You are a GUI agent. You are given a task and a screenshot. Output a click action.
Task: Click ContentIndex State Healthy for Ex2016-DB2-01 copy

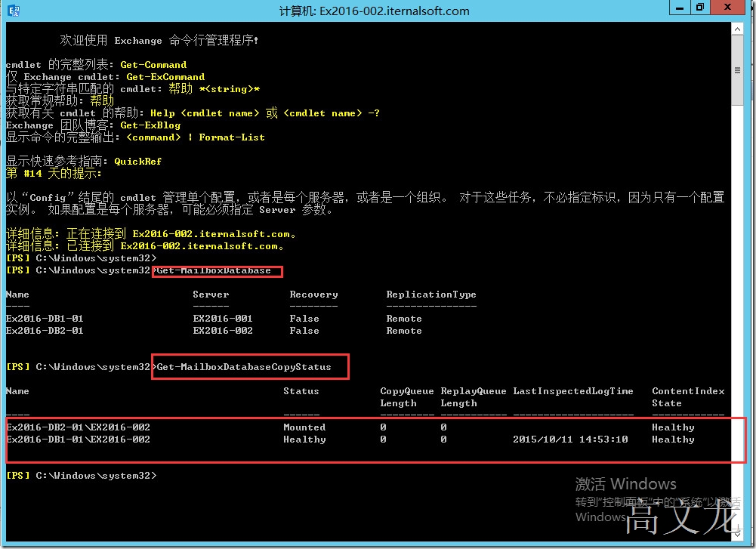(673, 427)
